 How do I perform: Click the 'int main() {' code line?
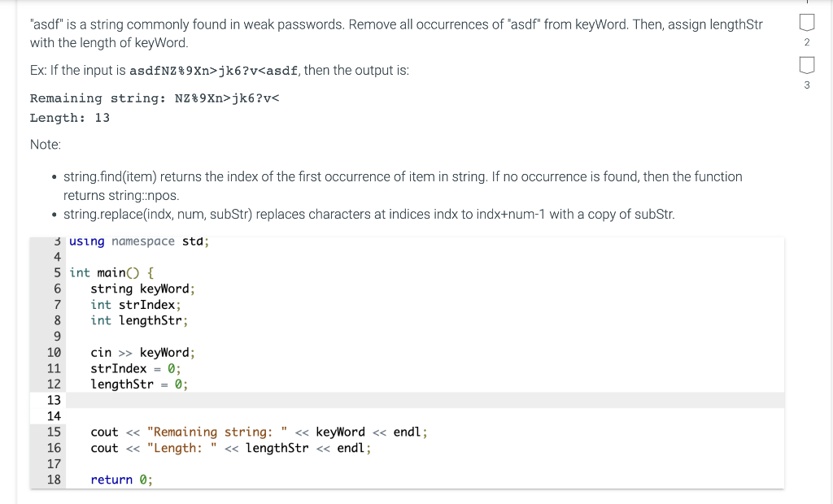point(111,272)
